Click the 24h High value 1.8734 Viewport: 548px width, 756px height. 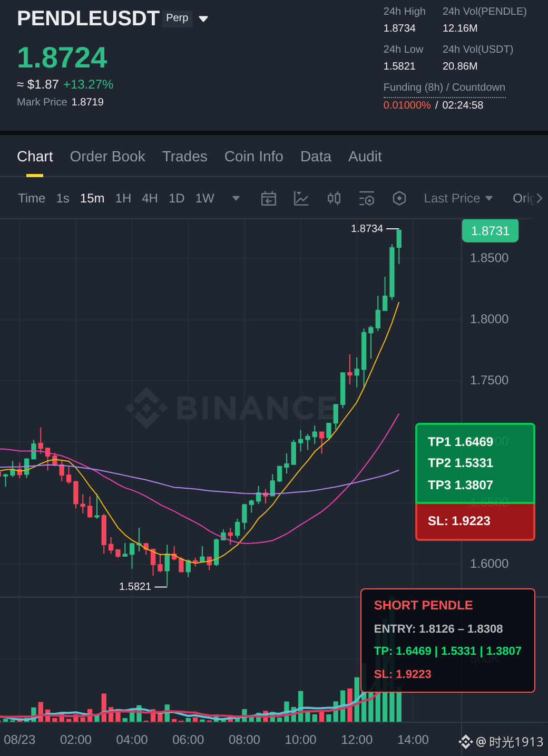(399, 28)
